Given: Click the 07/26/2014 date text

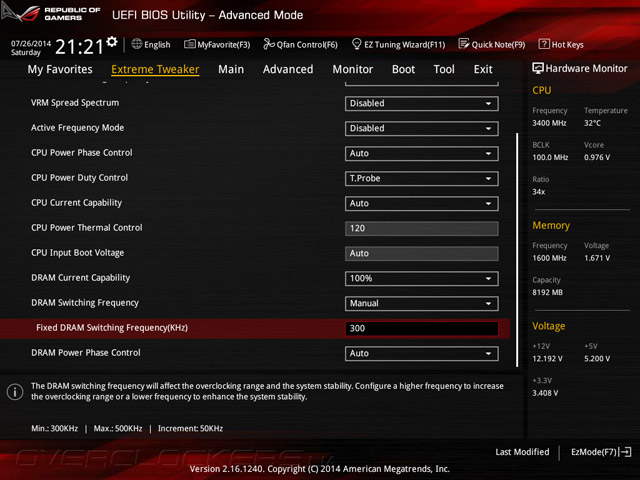Looking at the screenshot, I should coord(31,43).
